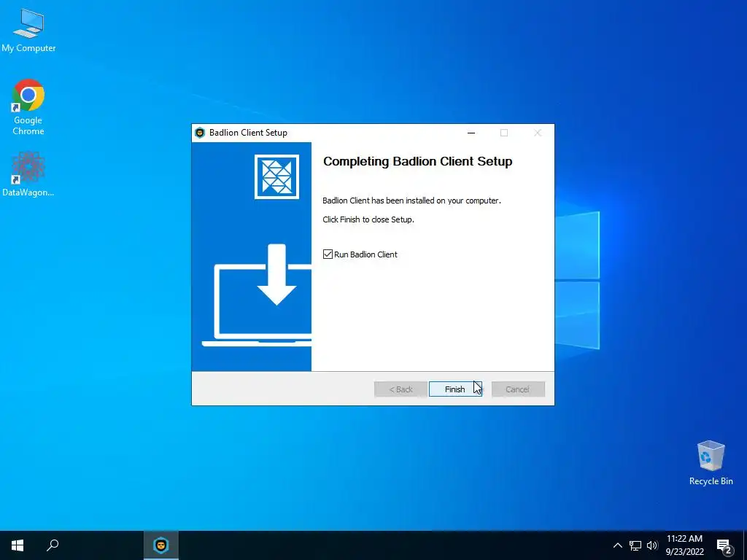Click the Badlion geometric logo in installer
747x560 pixels.
[276, 176]
